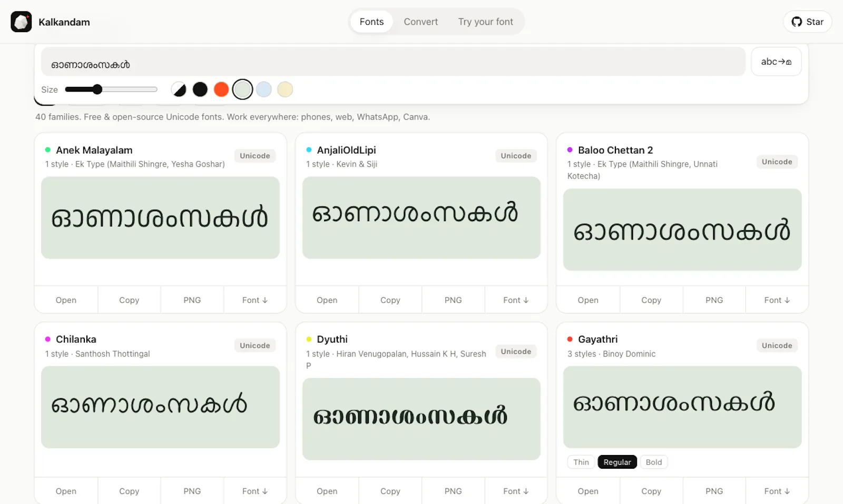843x504 pixels.
Task: Click the Unicode badge on Chilanka card
Action: pyautogui.click(x=255, y=345)
